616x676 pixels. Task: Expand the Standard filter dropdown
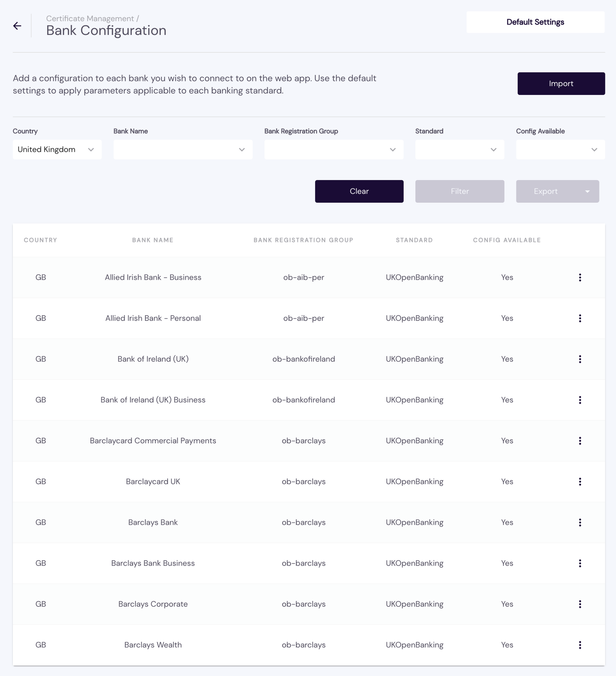click(460, 150)
